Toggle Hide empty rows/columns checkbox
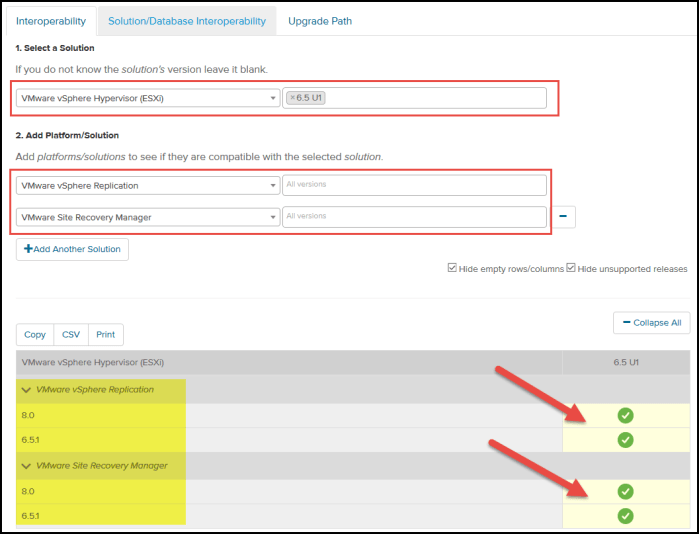This screenshot has height=534, width=699. tap(454, 268)
